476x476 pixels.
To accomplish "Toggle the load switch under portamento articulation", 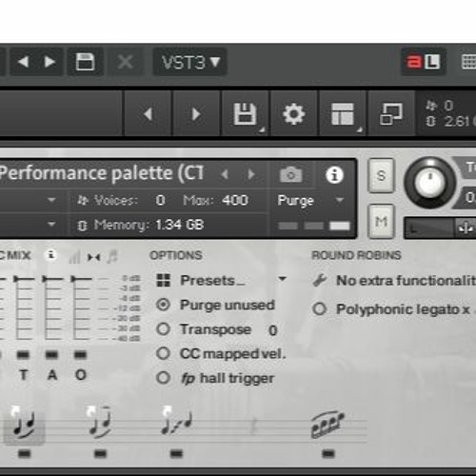I will tap(176, 454).
